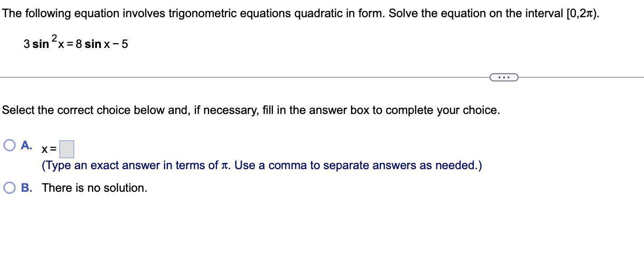Select answer choice A radio button

(9, 145)
